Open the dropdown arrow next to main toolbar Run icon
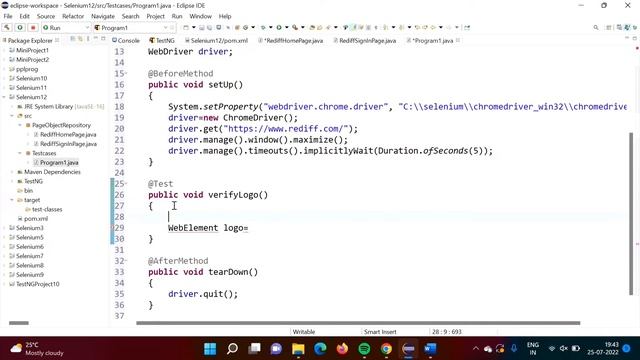This screenshot has height=360, width=640. pos(286,27)
